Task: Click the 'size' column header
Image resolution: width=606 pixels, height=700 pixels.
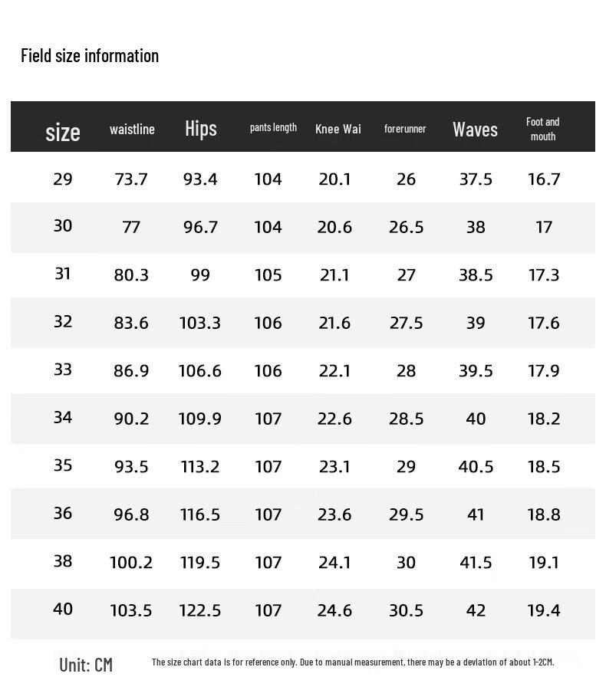Action: tap(63, 132)
